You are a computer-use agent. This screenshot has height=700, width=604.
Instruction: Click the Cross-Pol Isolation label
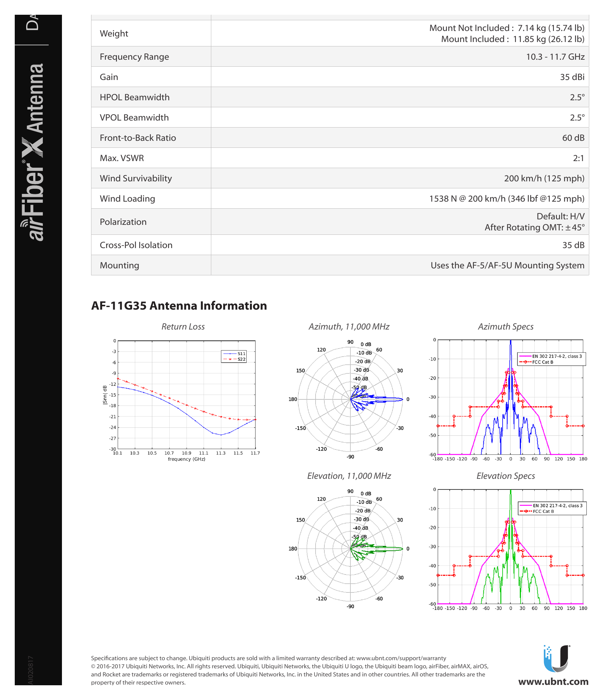136,245
